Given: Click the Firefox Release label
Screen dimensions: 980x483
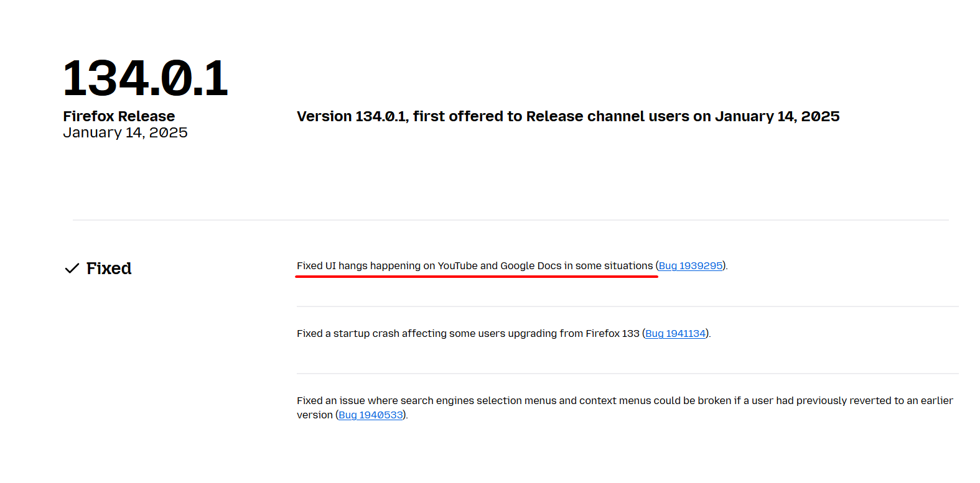Looking at the screenshot, I should (x=119, y=116).
